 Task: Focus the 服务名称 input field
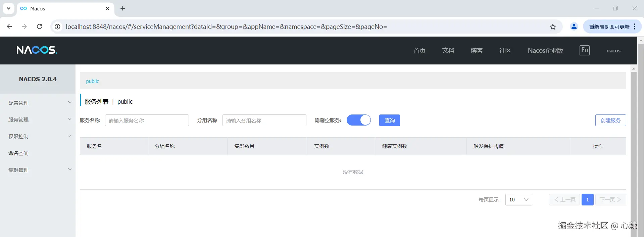pos(147,120)
